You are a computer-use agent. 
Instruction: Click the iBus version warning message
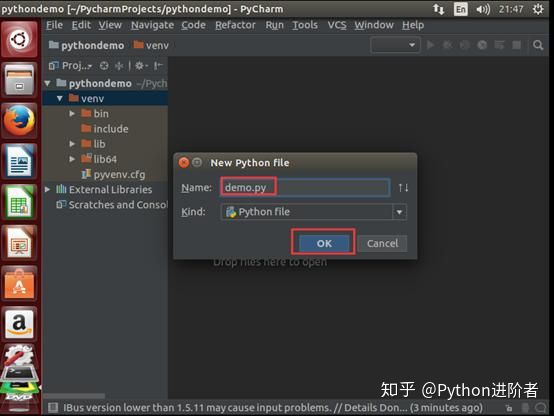[273, 408]
